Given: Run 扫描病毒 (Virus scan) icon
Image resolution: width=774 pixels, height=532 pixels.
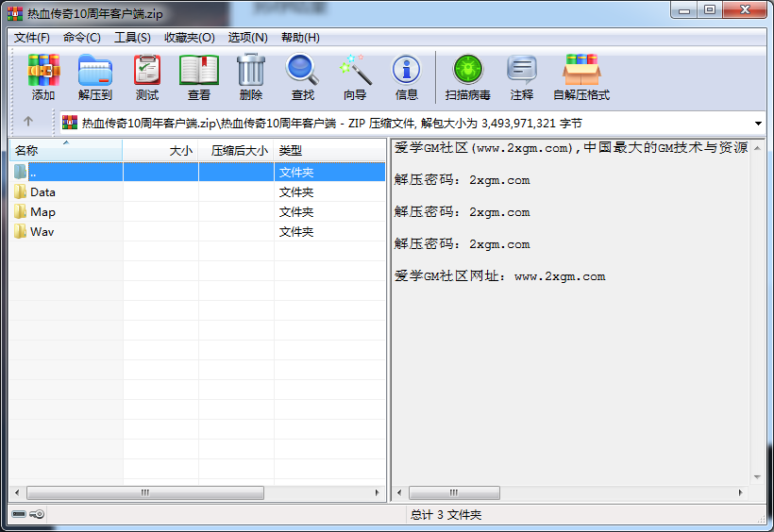Looking at the screenshot, I should 467,70.
